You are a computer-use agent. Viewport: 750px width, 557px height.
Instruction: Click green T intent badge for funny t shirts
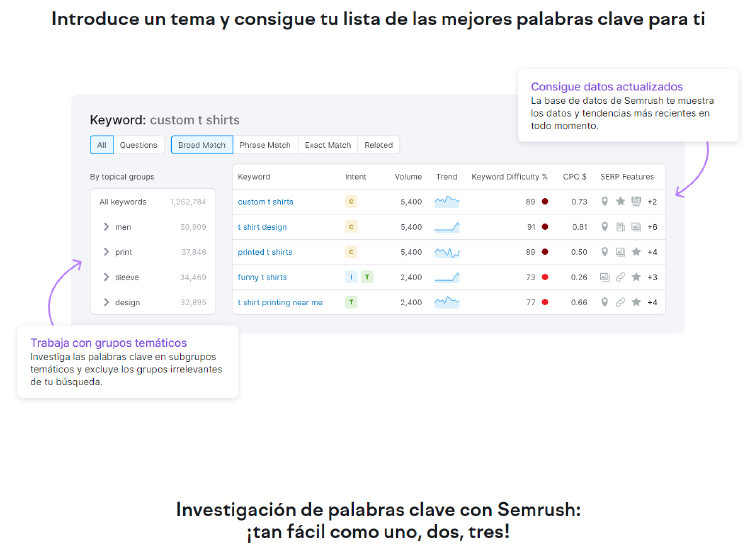click(367, 277)
